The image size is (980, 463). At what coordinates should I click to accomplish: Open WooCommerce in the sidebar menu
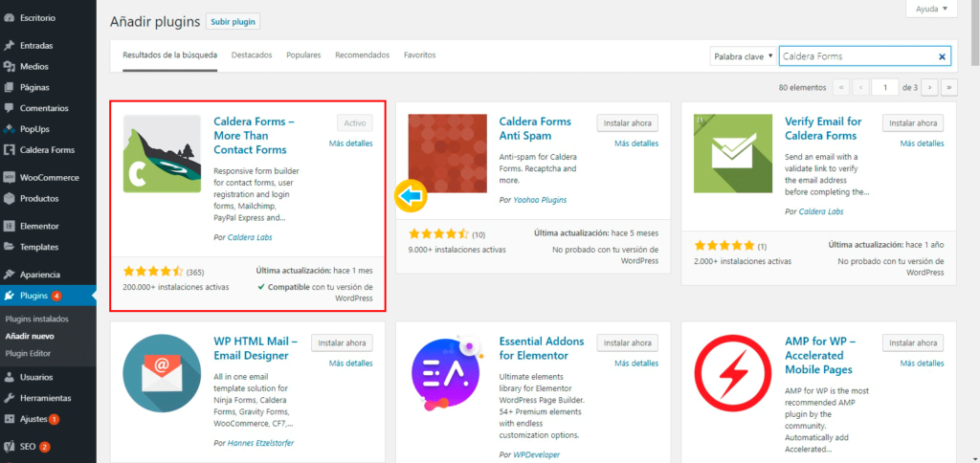pos(49,177)
